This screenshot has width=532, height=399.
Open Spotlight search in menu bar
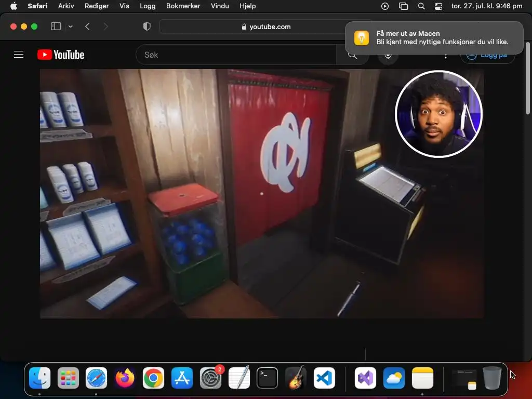pos(421,6)
